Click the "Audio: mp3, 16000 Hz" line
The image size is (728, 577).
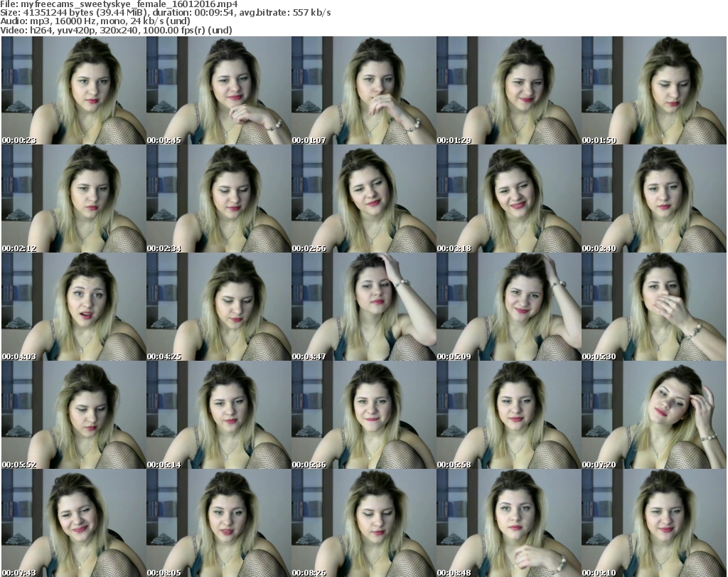(x=95, y=21)
